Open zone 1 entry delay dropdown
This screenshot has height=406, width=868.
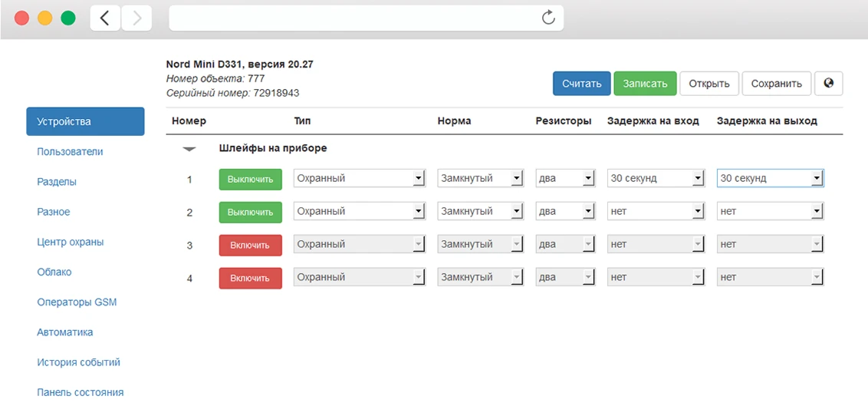pyautogui.click(x=656, y=179)
